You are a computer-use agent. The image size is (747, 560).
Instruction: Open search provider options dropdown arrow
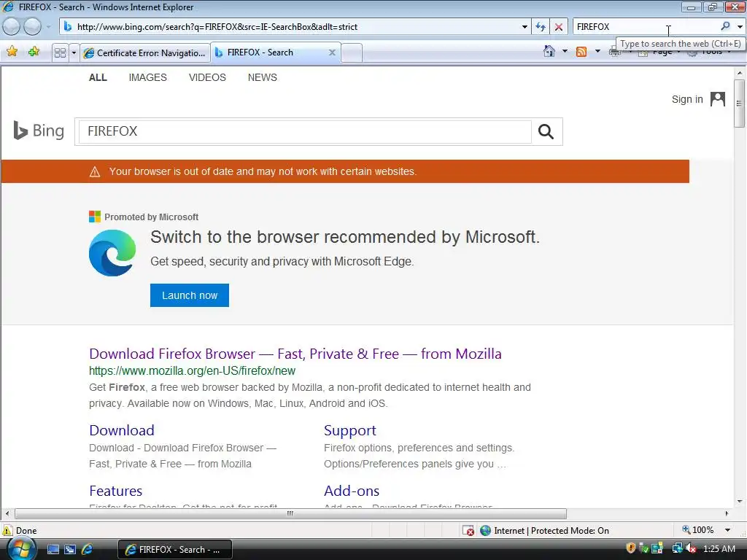740,27
